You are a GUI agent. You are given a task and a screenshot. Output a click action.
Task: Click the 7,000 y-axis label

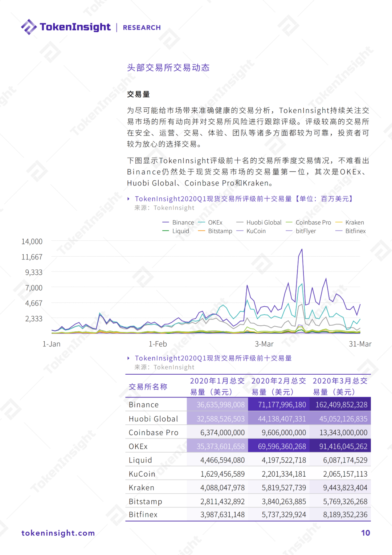(34, 288)
